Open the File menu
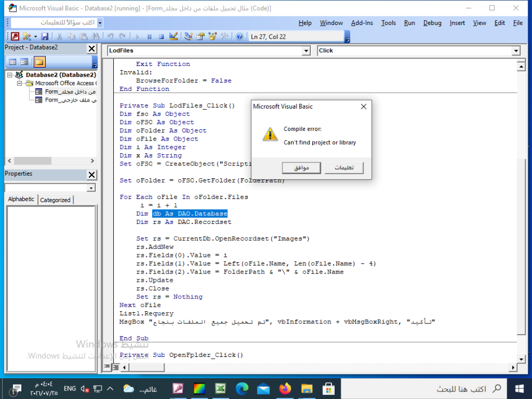This screenshot has width=532, height=399. [x=518, y=23]
